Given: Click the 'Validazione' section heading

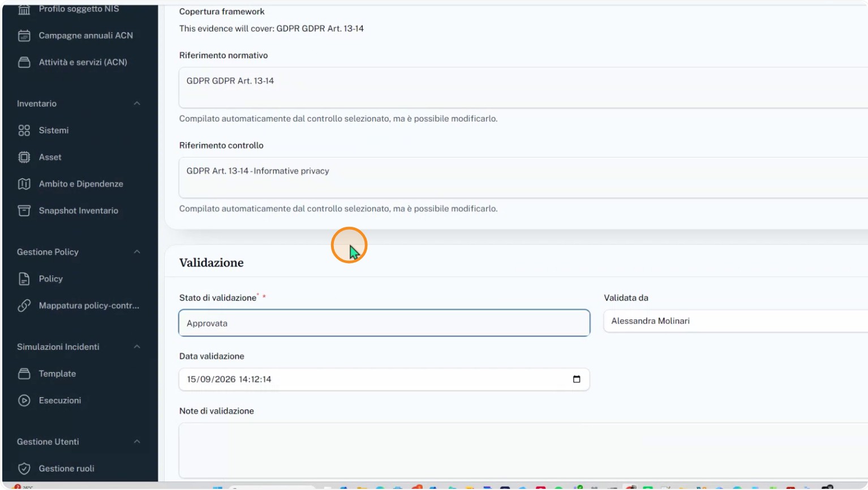Looking at the screenshot, I should (x=212, y=263).
